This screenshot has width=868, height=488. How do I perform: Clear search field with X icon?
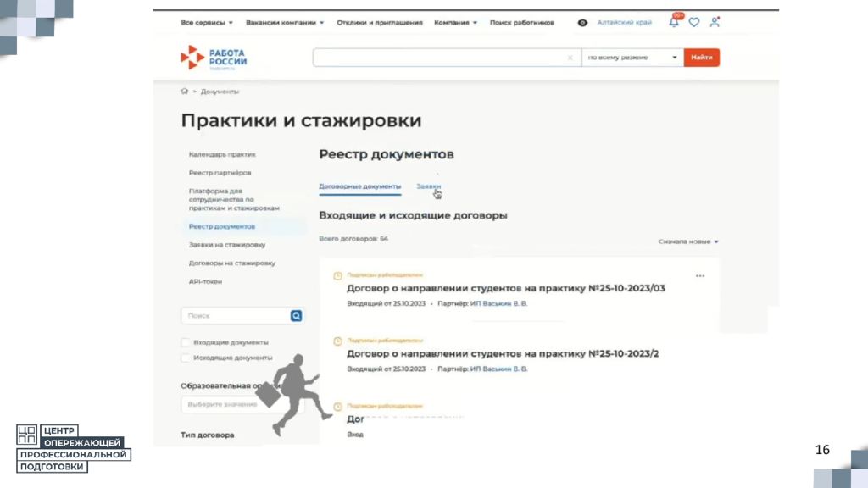(570, 58)
